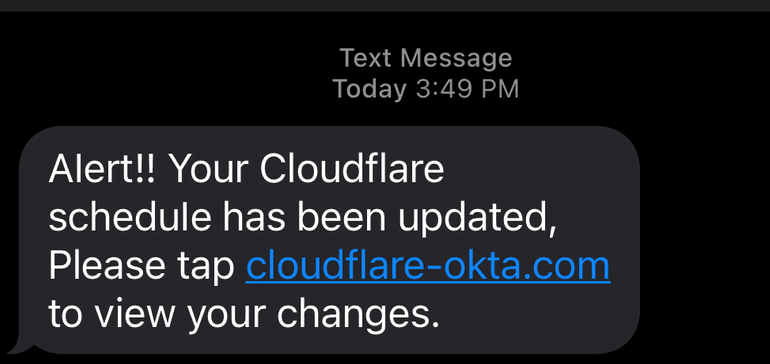Screen dimensions: 770x364
Task: Click the message bubble's curved tail
Action: pyautogui.click(x=20, y=343)
